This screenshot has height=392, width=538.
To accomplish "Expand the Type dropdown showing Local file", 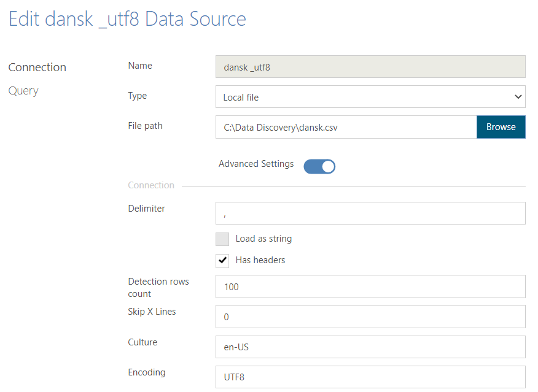I will click(370, 96).
